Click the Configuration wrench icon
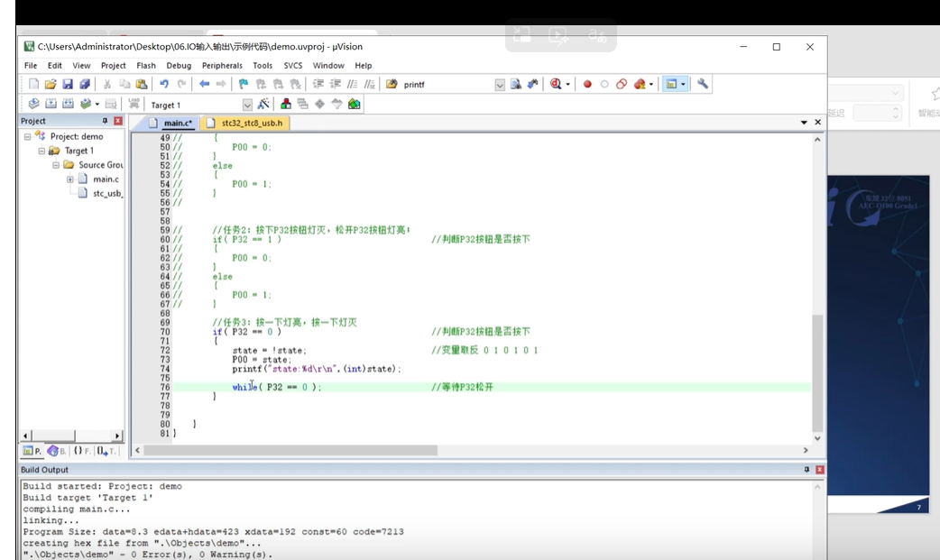 703,84
